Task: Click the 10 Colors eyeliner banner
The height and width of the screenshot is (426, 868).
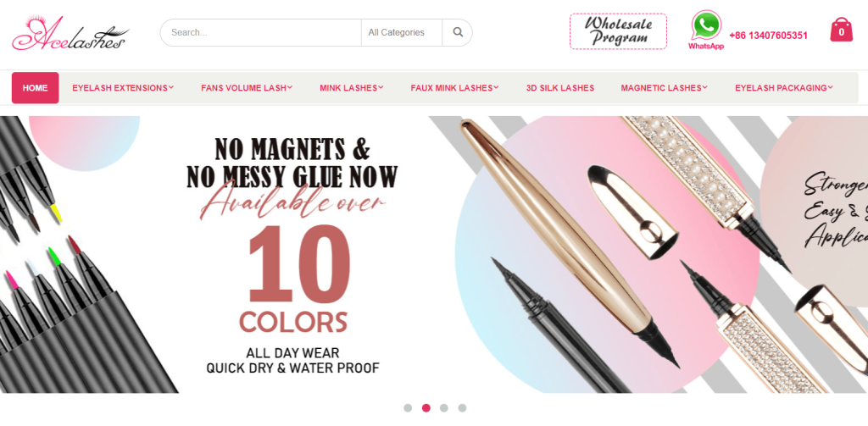Action: click(434, 254)
